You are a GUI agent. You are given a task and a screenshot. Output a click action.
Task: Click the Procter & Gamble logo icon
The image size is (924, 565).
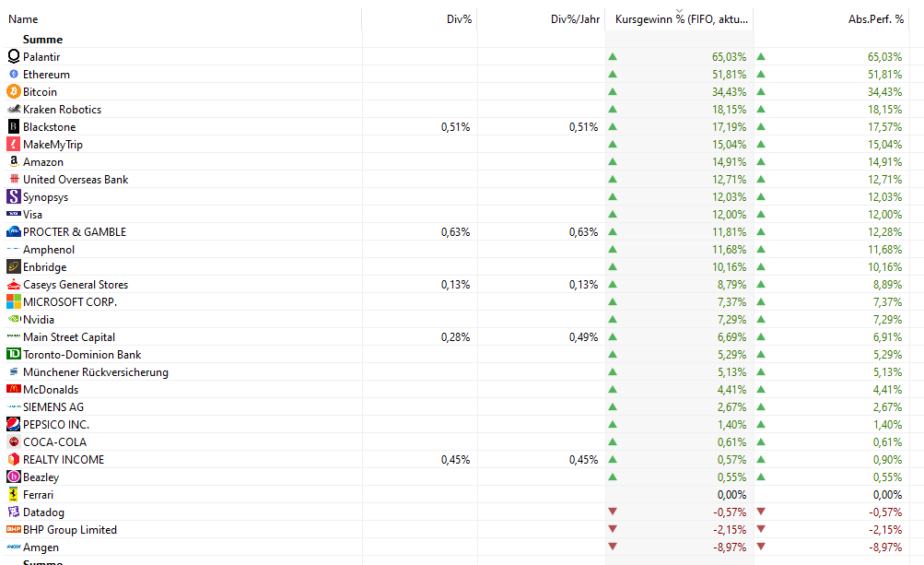pos(14,231)
